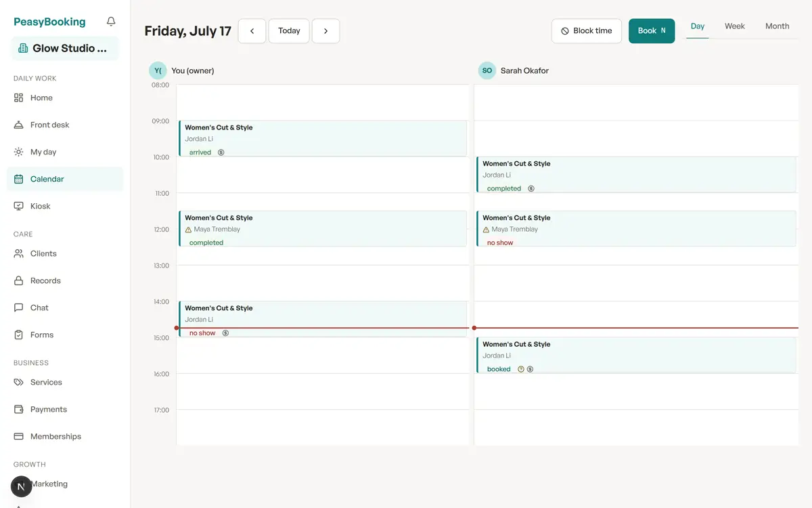The height and width of the screenshot is (508, 812).
Task: Click the Memberships card icon
Action: pyautogui.click(x=19, y=436)
